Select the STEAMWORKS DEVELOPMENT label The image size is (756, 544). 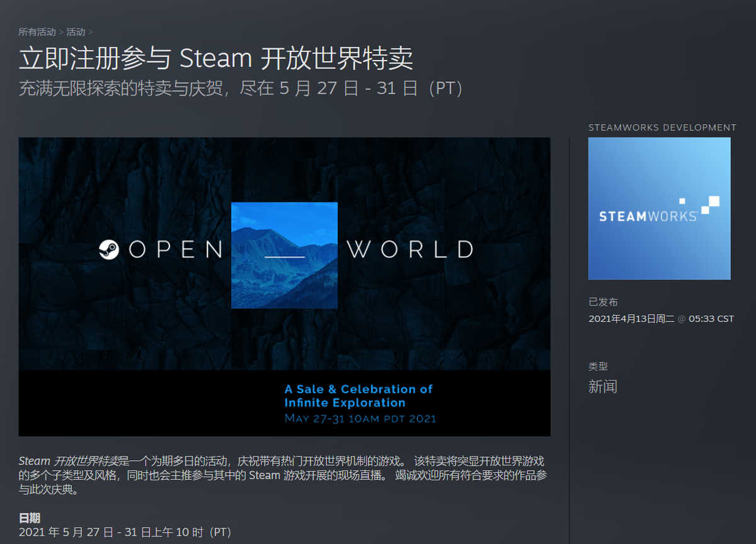point(662,127)
